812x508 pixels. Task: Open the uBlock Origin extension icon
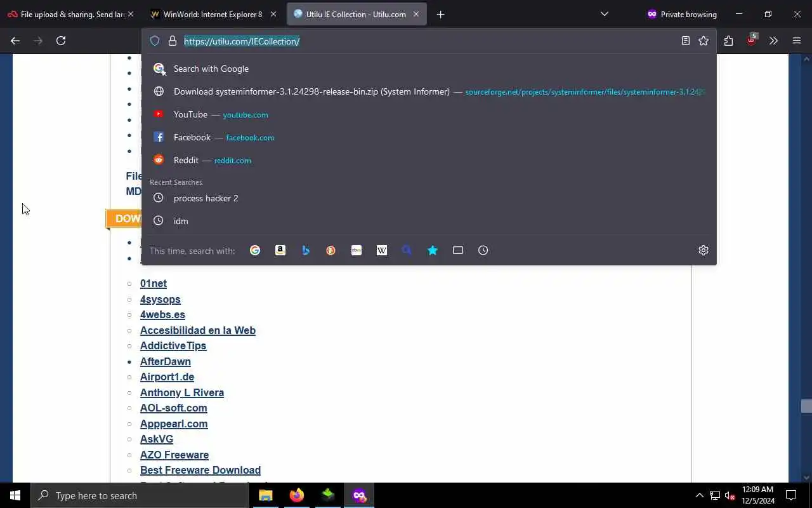(x=751, y=41)
